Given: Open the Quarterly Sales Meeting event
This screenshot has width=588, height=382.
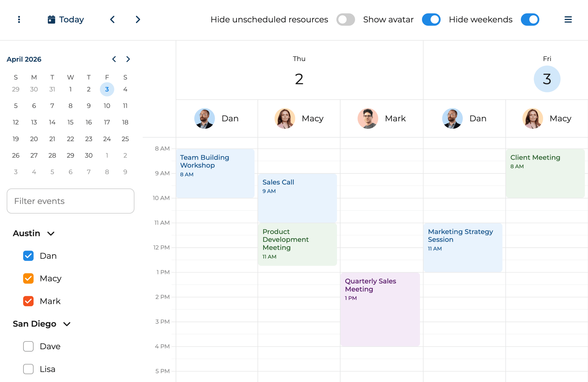Looking at the screenshot, I should (380, 309).
